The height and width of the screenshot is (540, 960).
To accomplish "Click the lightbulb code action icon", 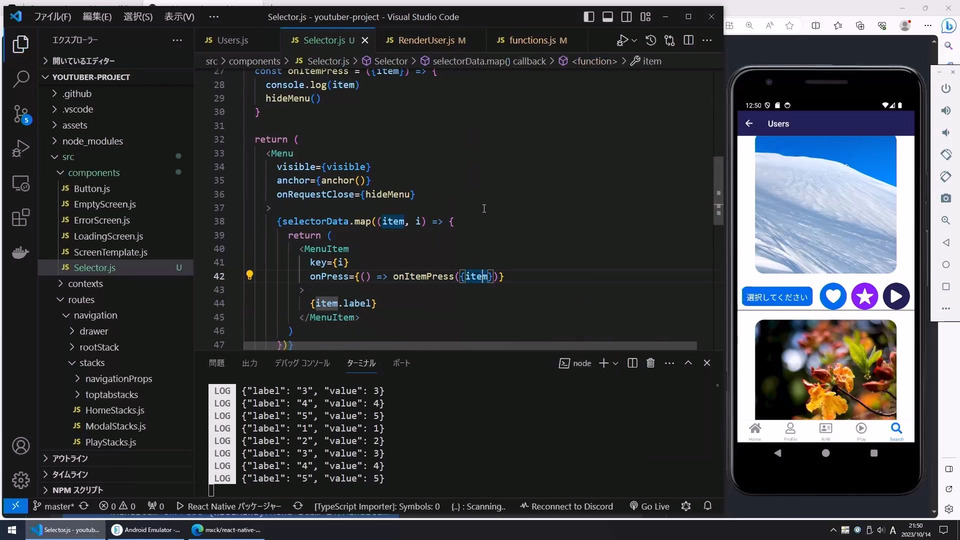I will (x=250, y=276).
